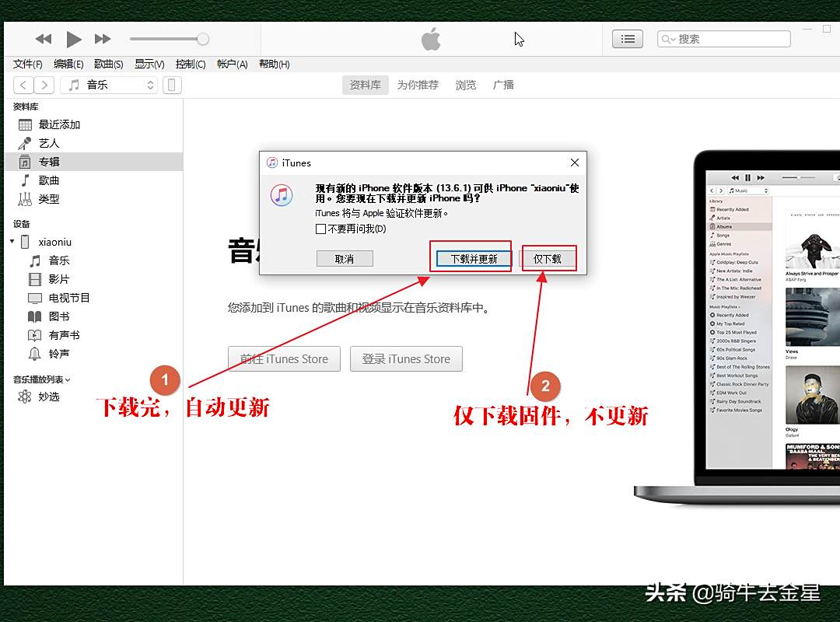Screen dimensions: 840x622
Task: Open 影片 under the xiaoniu device
Action: click(x=94, y=279)
